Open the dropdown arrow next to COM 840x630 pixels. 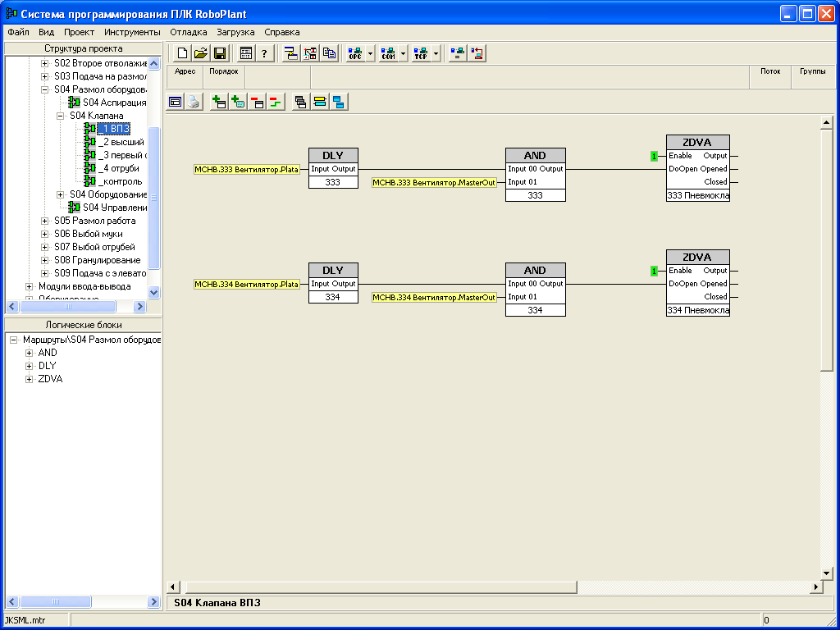(x=403, y=53)
